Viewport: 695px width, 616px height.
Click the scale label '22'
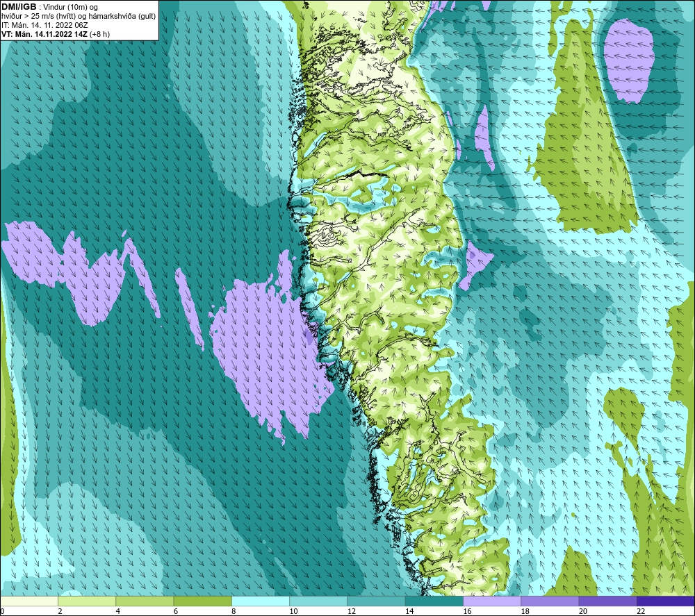point(641,612)
